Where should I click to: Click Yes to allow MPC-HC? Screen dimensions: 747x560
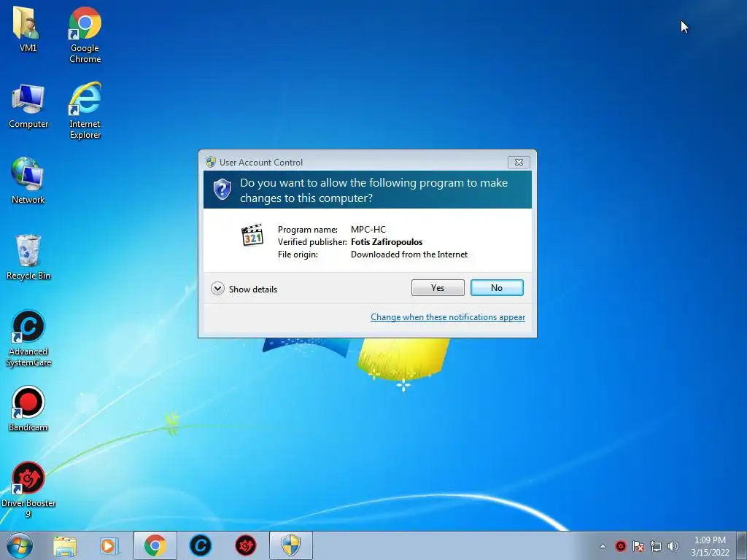pyautogui.click(x=438, y=287)
